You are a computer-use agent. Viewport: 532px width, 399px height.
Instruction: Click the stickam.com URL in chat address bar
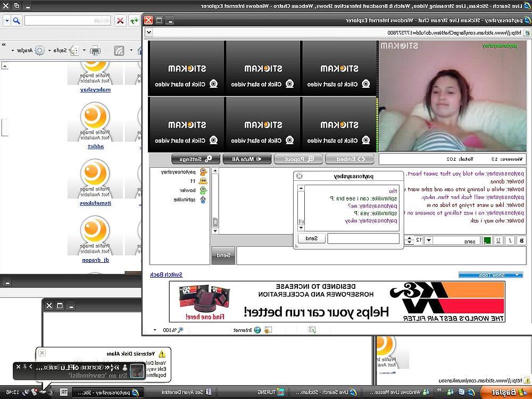point(455,33)
